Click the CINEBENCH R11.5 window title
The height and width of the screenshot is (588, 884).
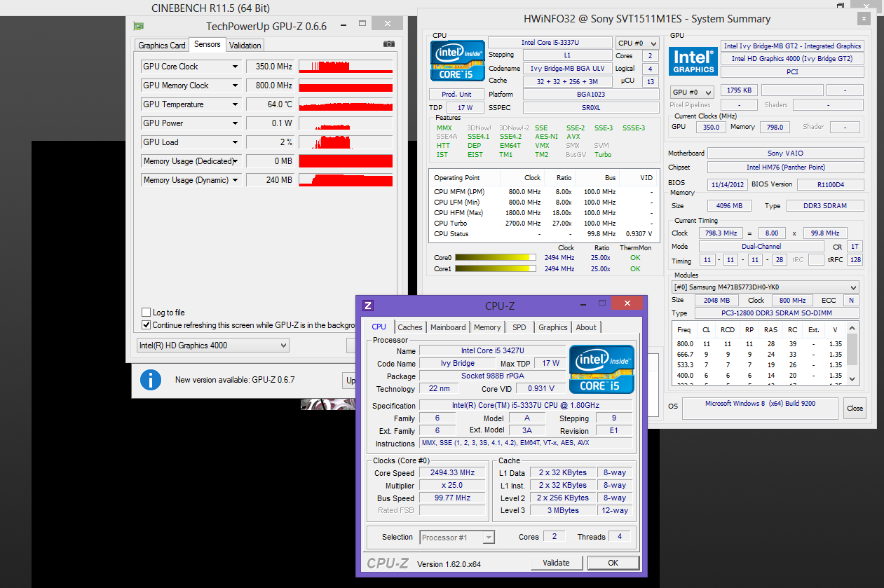pos(210,8)
